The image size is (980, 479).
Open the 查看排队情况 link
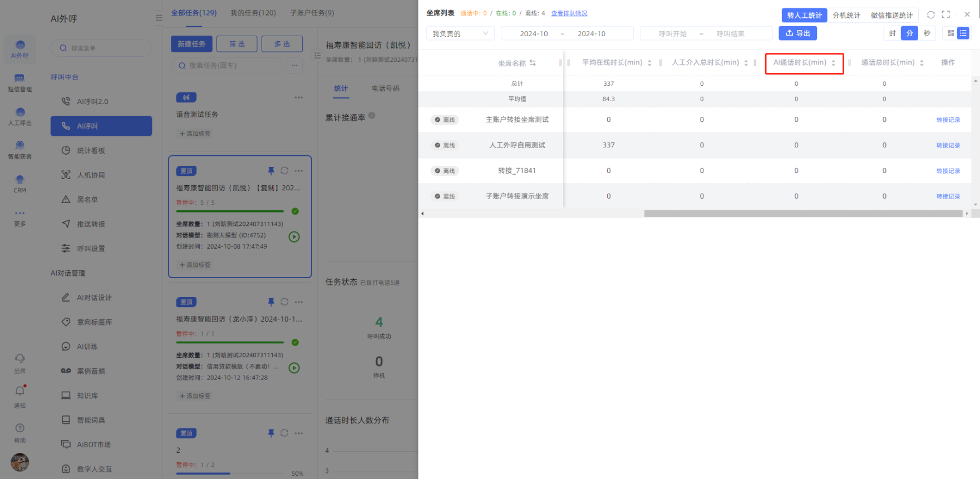(x=569, y=13)
